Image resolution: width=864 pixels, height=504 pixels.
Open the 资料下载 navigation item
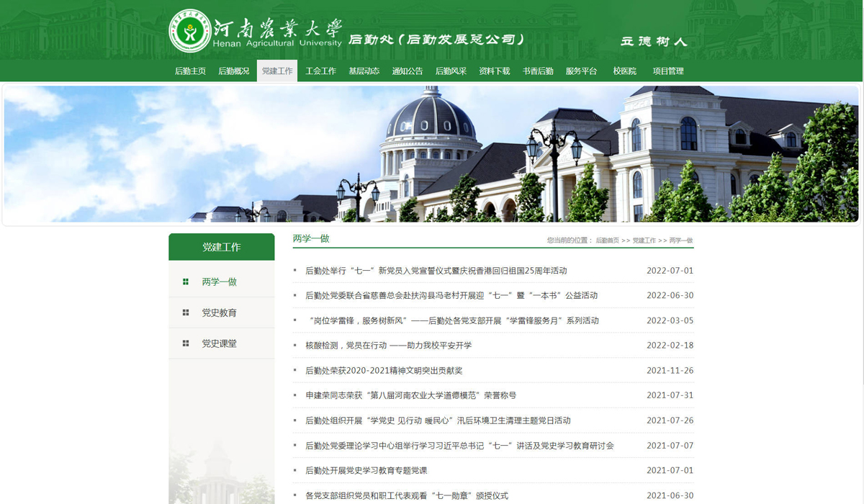click(494, 71)
